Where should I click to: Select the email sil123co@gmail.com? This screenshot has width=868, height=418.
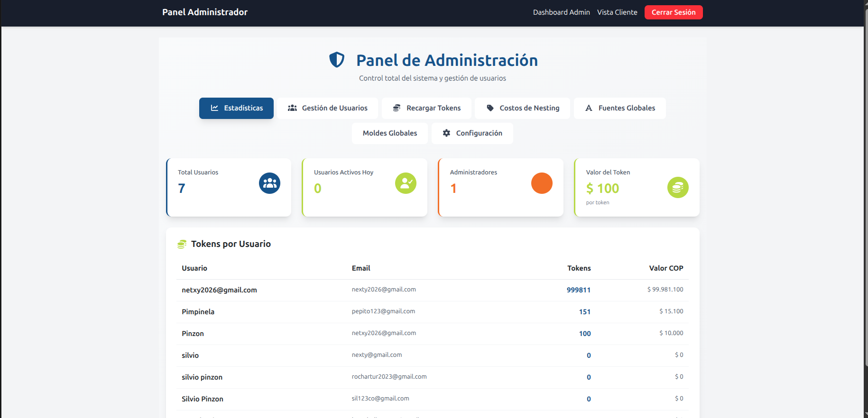pos(380,399)
